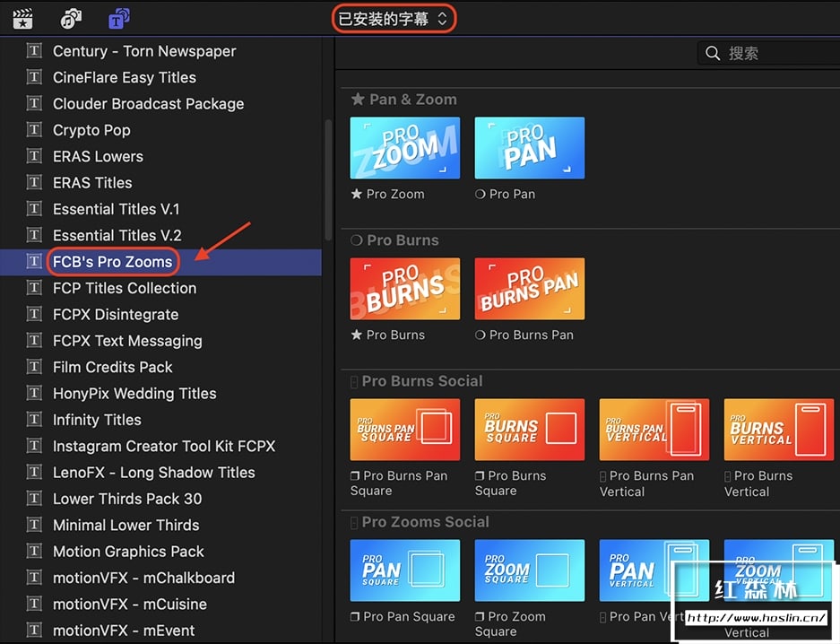Select the Pro Zoom title thumbnail
840x644 pixels.
pyautogui.click(x=405, y=148)
